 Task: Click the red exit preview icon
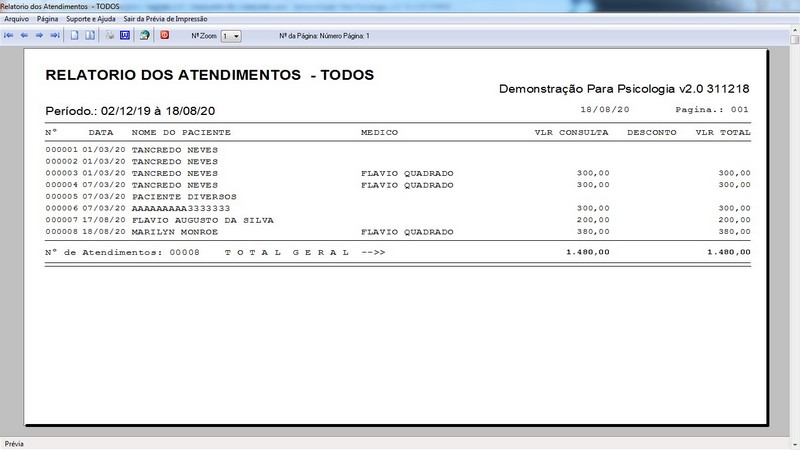pos(165,35)
